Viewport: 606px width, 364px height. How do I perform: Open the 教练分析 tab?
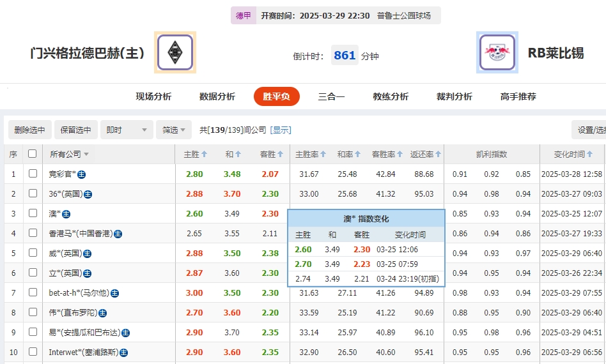pyautogui.click(x=391, y=96)
